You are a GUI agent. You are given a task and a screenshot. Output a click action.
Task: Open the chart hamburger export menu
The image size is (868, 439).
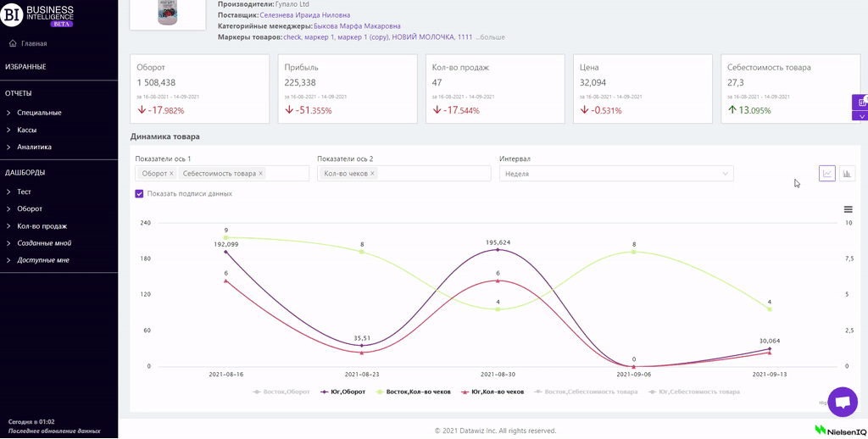click(848, 209)
